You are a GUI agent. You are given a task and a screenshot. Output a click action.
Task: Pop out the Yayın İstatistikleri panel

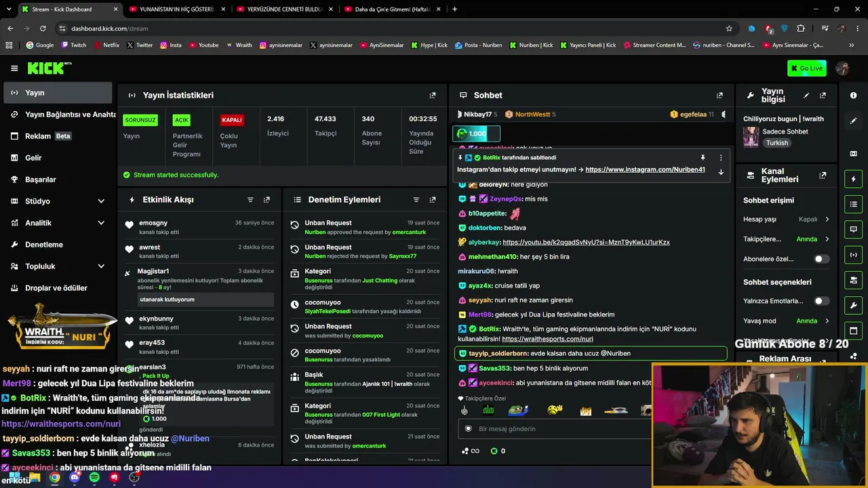[x=433, y=96]
